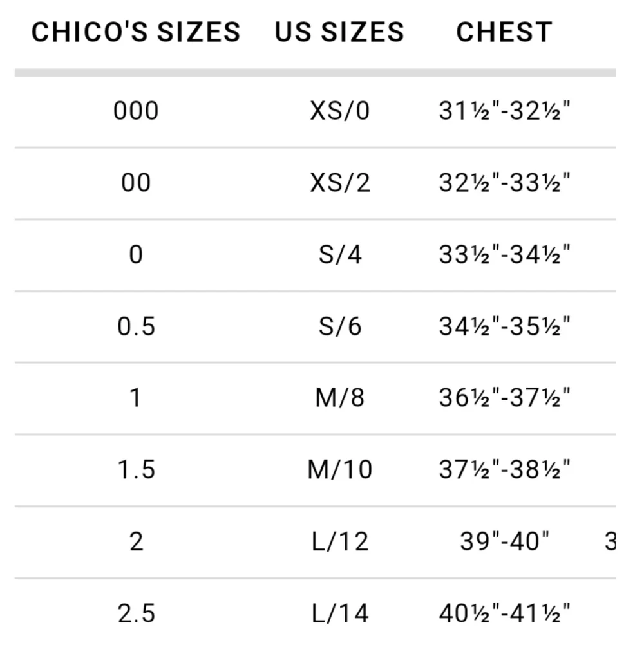Select chest measurement 39"-40"

pyautogui.click(x=504, y=541)
